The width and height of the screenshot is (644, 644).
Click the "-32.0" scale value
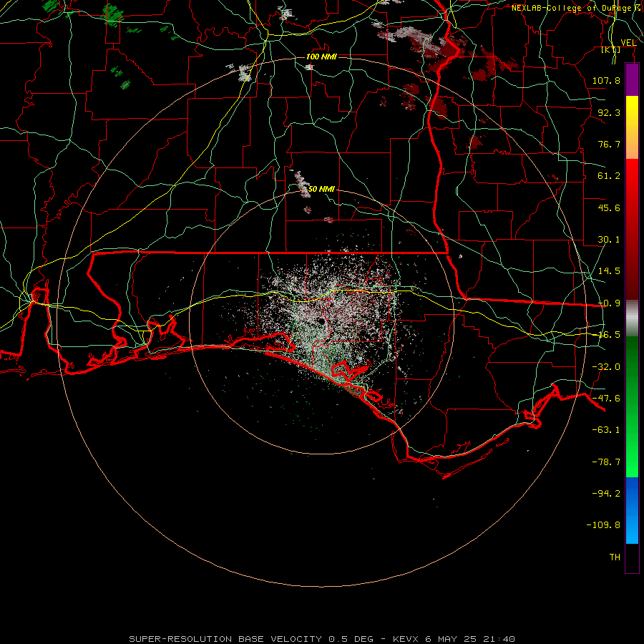(606, 367)
